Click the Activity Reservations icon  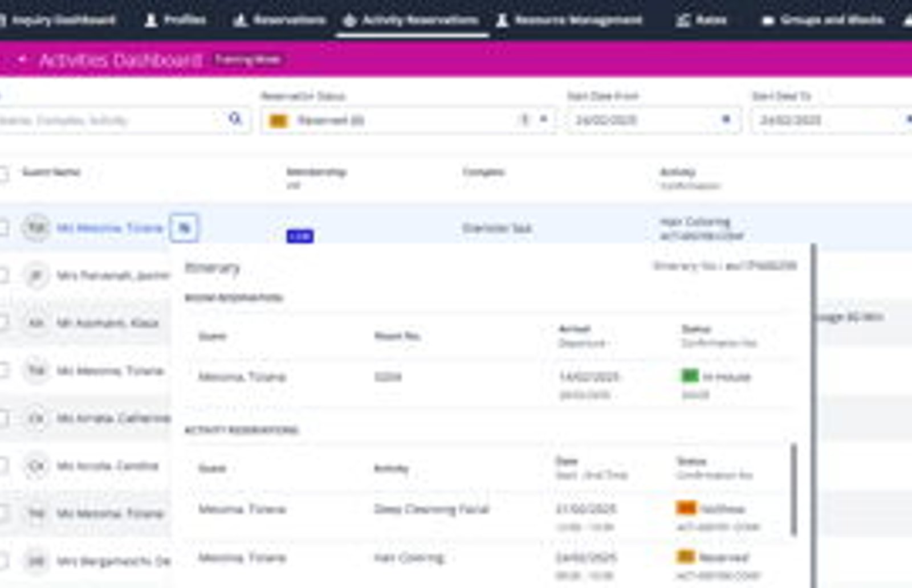(x=349, y=21)
